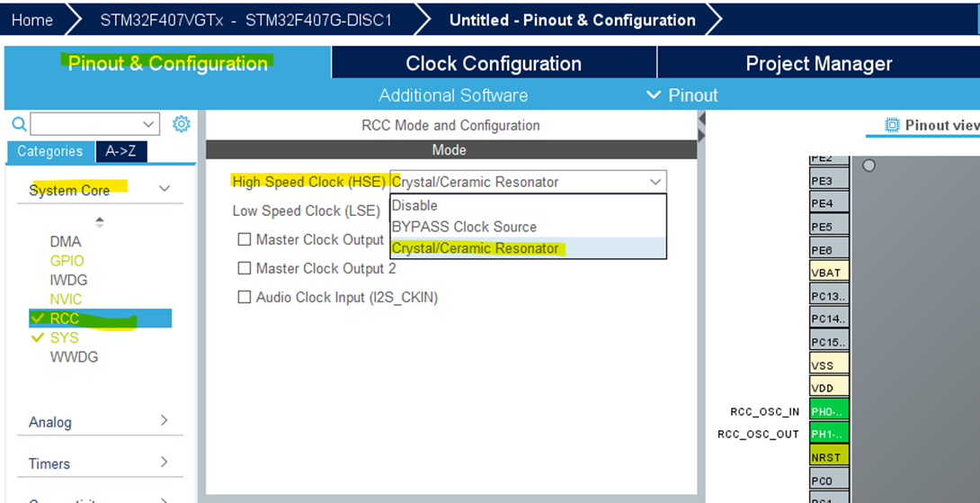Choose BYPASS Clock Source option
980x503 pixels.
pyautogui.click(x=528, y=227)
